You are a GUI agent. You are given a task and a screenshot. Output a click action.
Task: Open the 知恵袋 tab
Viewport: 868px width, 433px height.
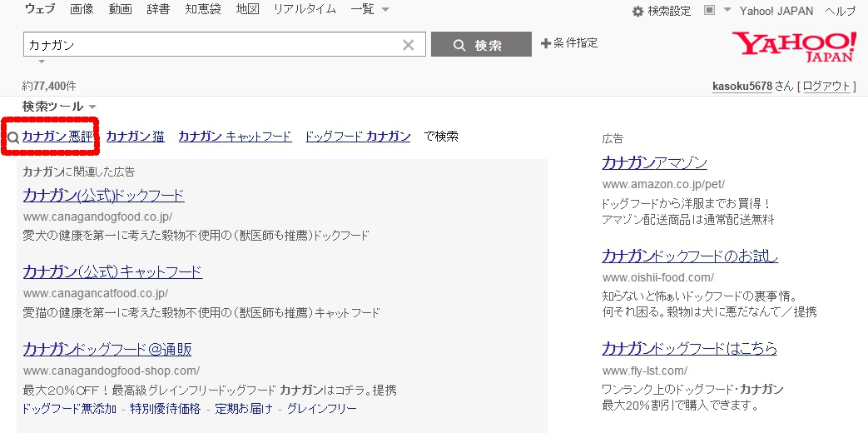(x=201, y=10)
